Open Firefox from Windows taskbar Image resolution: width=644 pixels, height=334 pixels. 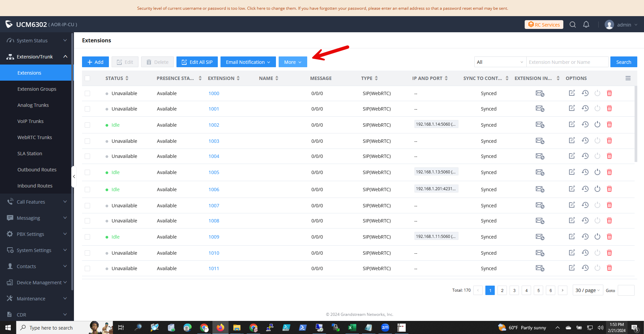pos(220,327)
